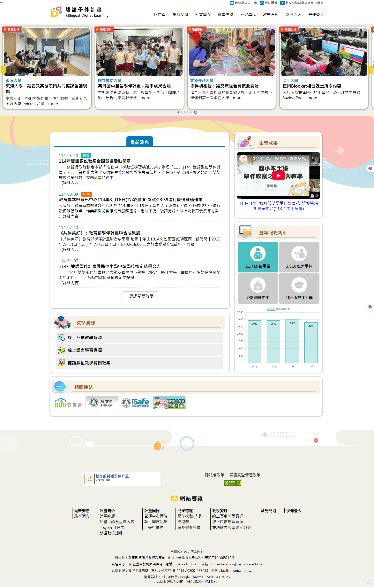This screenshot has height=588, width=374.
Task: Play the 國小本土語 YouTube video
Action: click(x=278, y=175)
